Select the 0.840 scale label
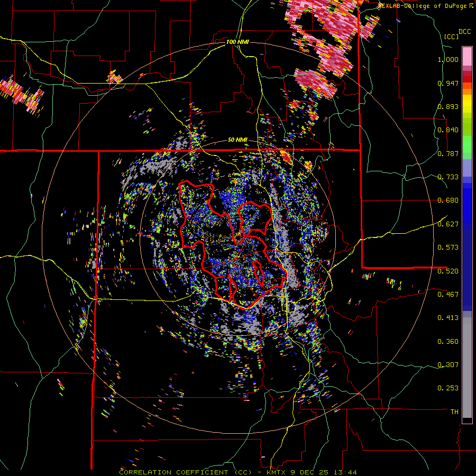This screenshot has width=476, height=476. [x=448, y=130]
